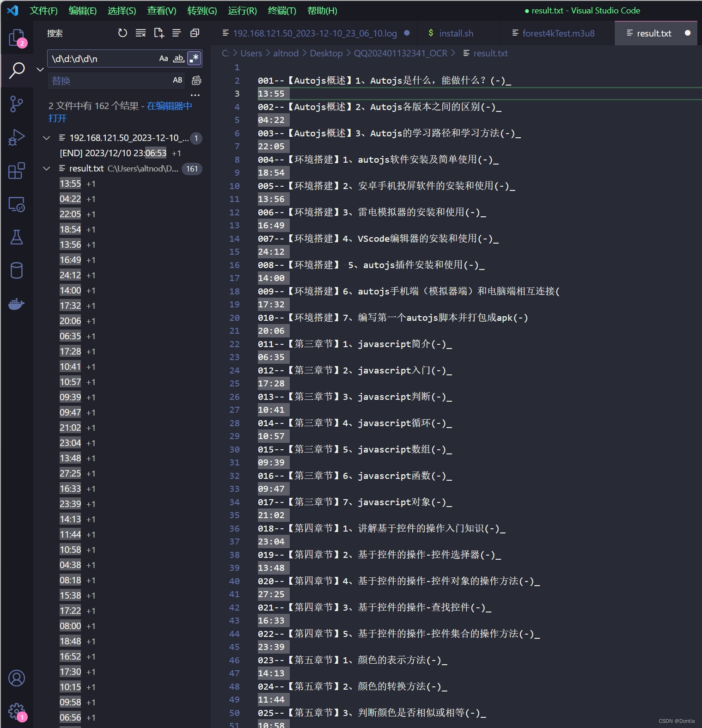Open Remote Explorer view

pyautogui.click(x=17, y=204)
